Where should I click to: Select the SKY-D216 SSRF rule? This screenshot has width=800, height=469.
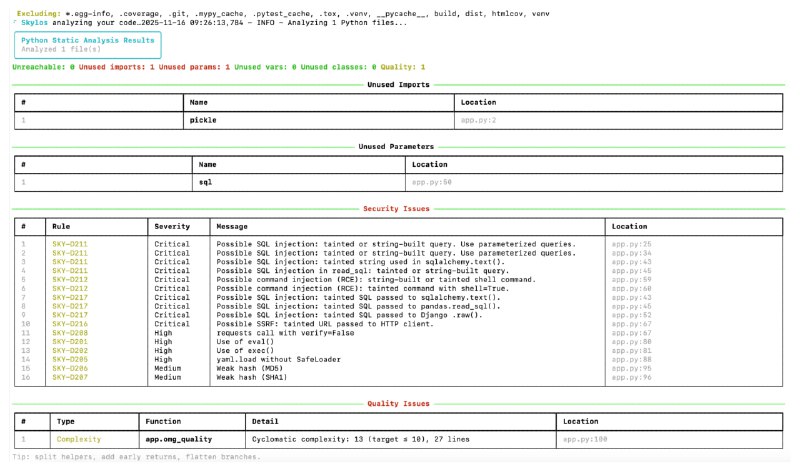click(70, 324)
